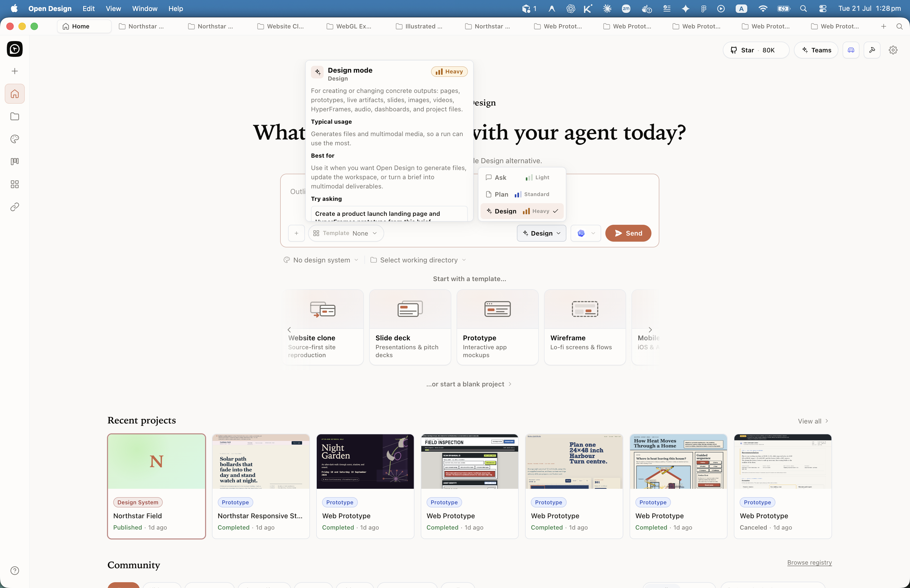Click the Heavy badge in Design mode panel
Screen dimensions: 910x588
(x=449, y=71)
